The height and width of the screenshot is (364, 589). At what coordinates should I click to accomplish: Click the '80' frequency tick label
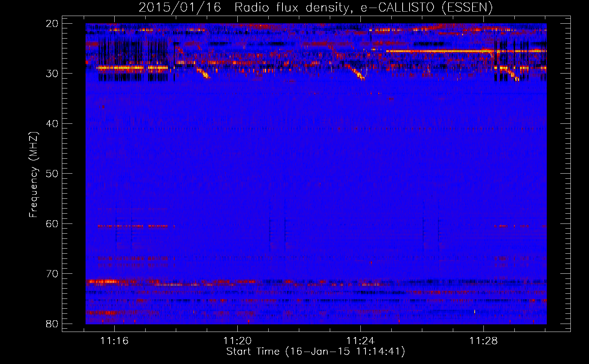click(x=52, y=324)
